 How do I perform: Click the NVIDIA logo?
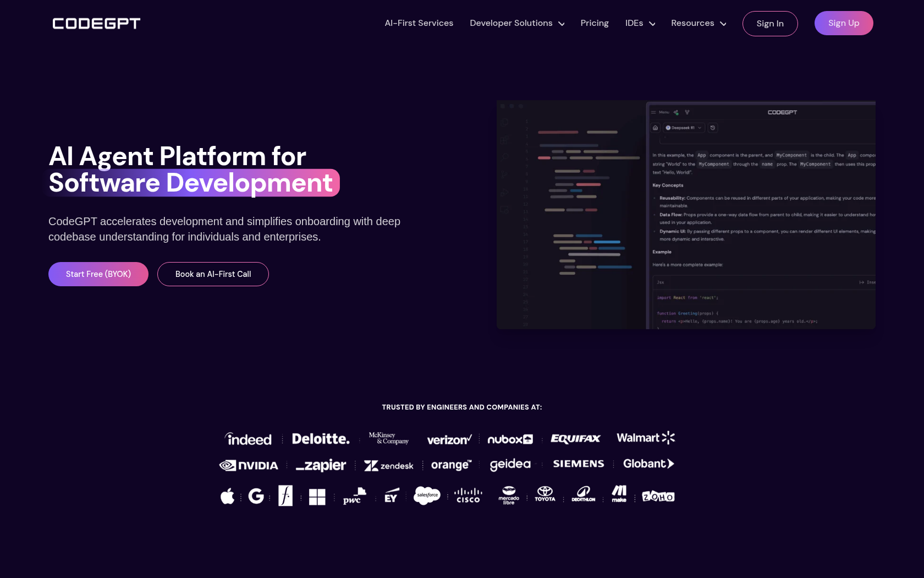coord(249,465)
